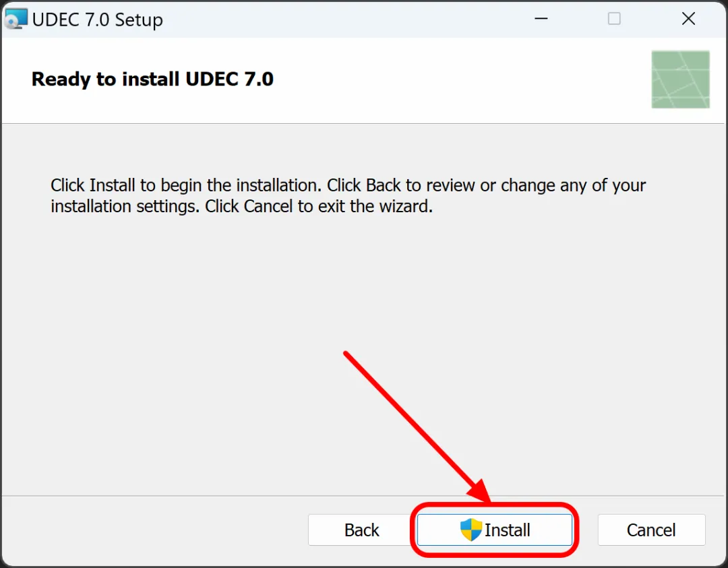Click the Install button to begin installation
The height and width of the screenshot is (568, 728).
click(x=495, y=530)
